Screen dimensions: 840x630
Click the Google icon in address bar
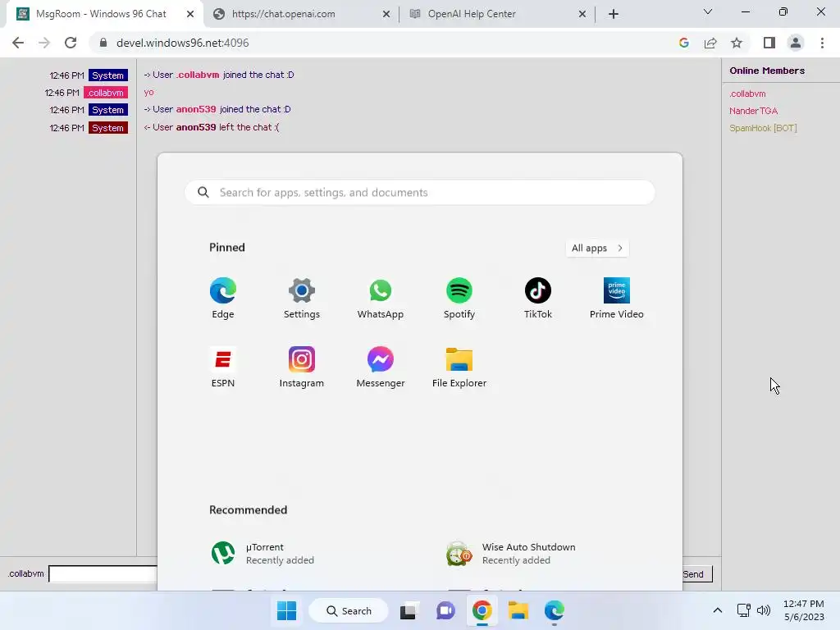click(684, 43)
